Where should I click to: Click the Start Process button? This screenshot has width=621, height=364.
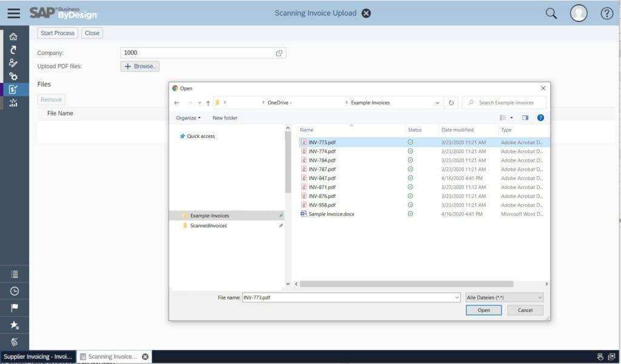58,33
